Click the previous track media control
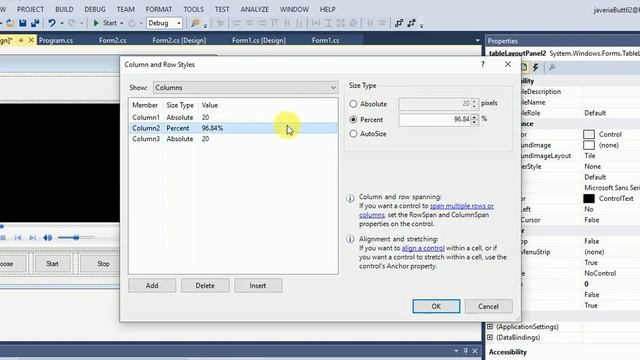Screen dimensions: 640x360 (x=18, y=238)
